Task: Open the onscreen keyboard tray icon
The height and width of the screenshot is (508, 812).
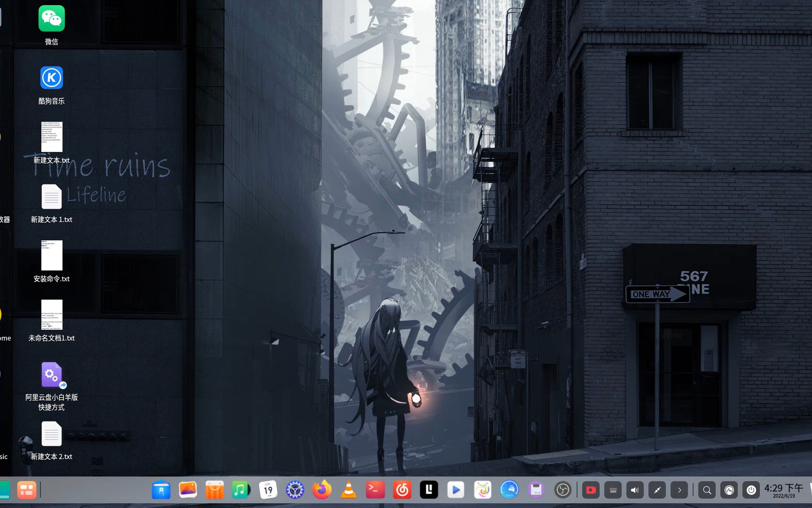Action: (613, 490)
